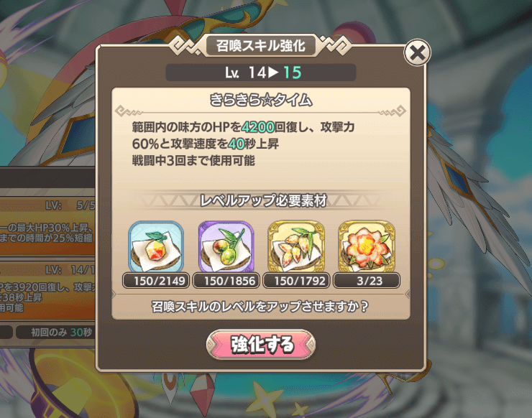Click the 150/1856 material count label
This screenshot has width=532, height=418.
tap(226, 281)
